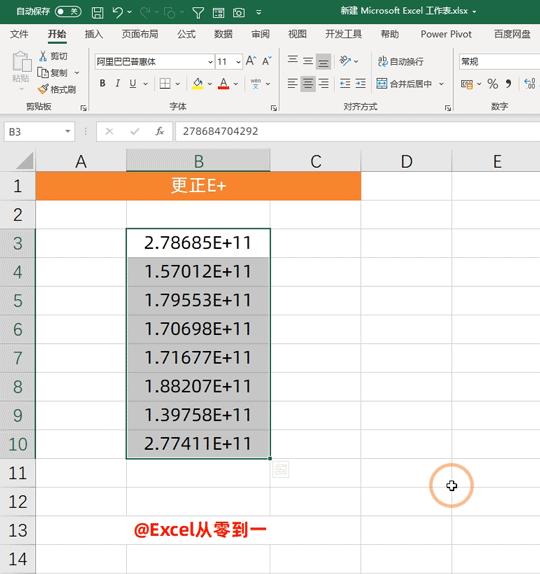
Task: Click the form icon next to the funnel
Action: tap(219, 13)
